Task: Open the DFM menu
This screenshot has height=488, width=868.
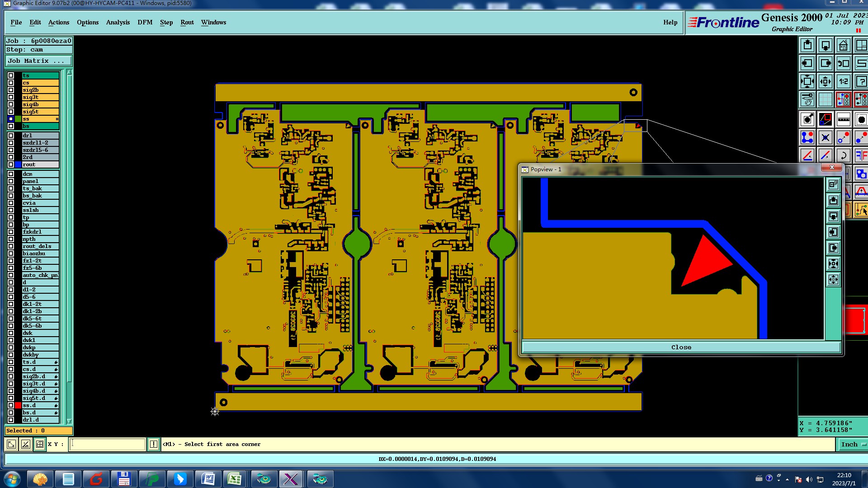Action: tap(145, 23)
